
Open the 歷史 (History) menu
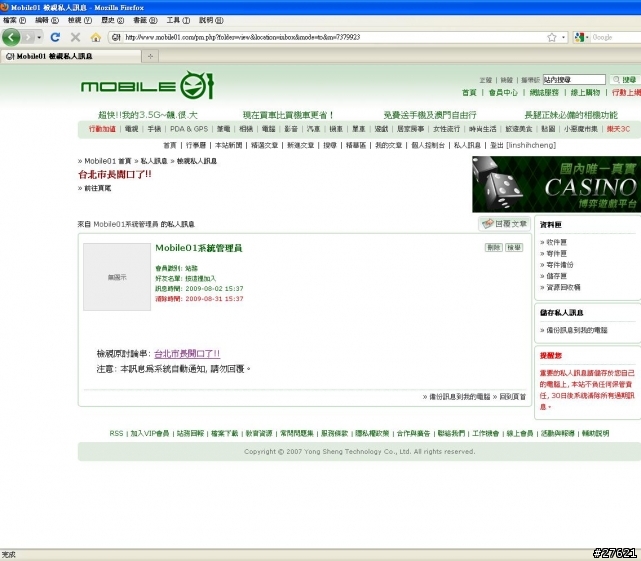(x=112, y=20)
